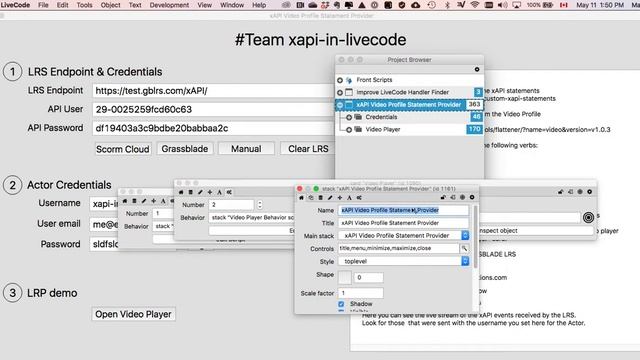This screenshot has height=360, width=640.
Task: Open the share-shaped tab icon in stack inspector
Action: tap(359, 198)
